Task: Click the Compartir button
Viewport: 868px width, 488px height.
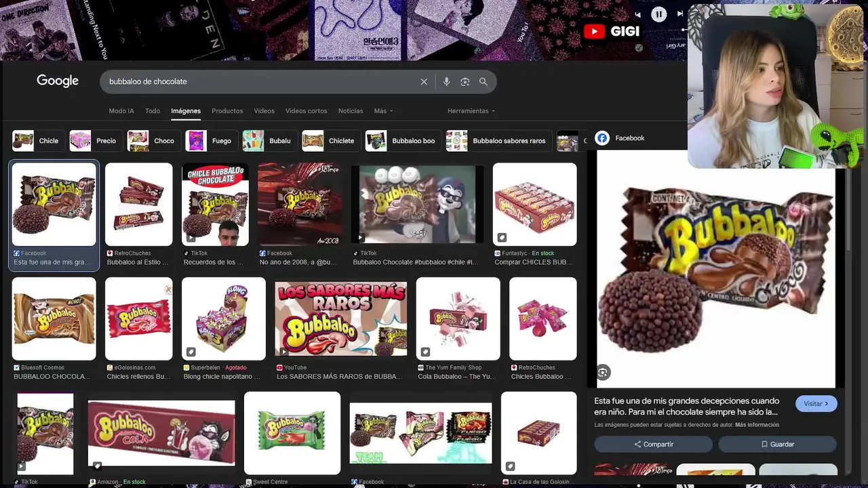Action: pos(654,445)
